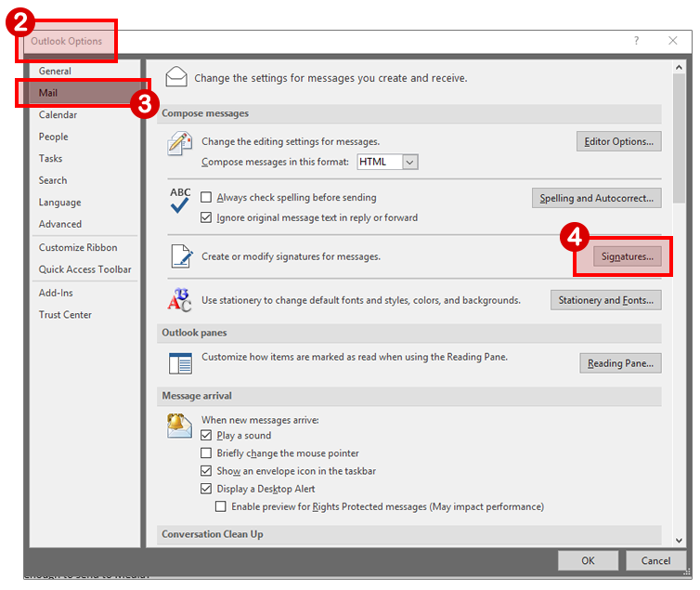Viewport: 700px width, 590px height.
Task: Click the Cancel button
Action: [655, 560]
